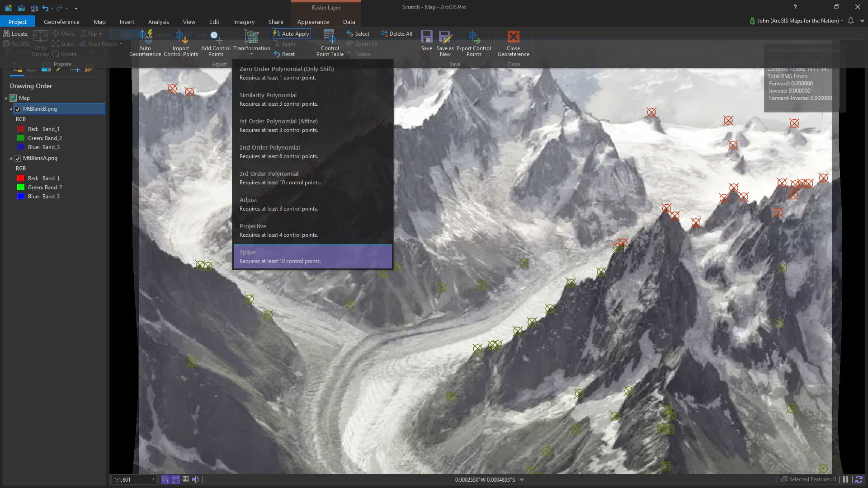This screenshot has height=488, width=868.
Task: Collapse the Map tree node
Action: coord(6,98)
